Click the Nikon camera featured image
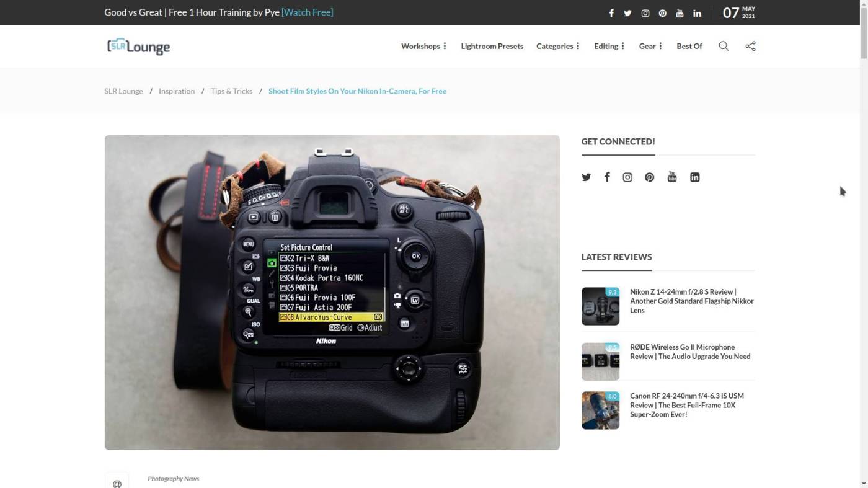The height and width of the screenshot is (488, 868). [332, 293]
